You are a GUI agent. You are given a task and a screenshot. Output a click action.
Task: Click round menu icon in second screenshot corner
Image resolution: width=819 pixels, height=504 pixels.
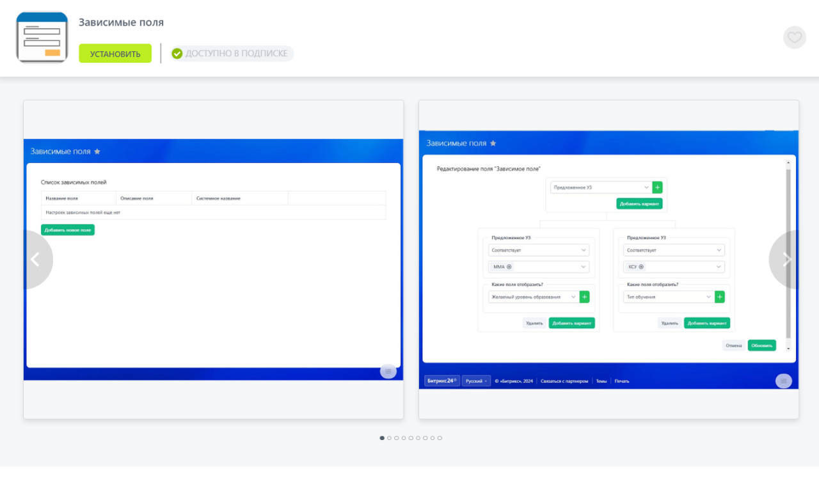[784, 381]
